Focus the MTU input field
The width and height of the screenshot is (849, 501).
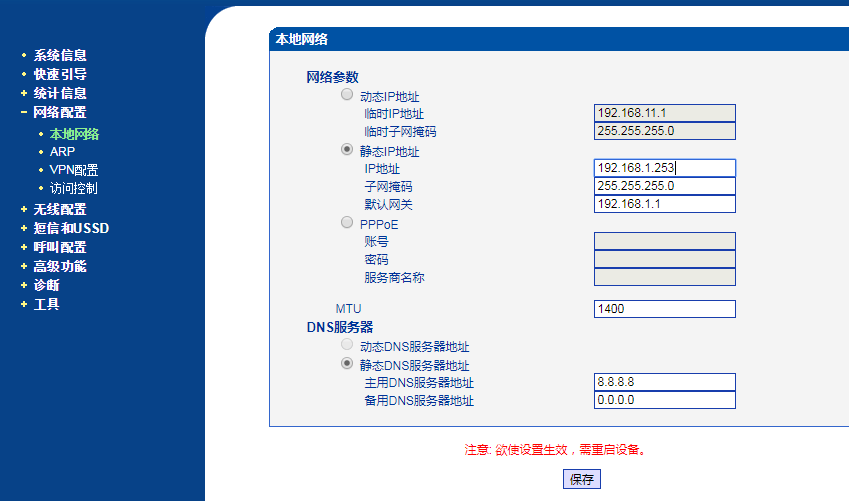[664, 309]
